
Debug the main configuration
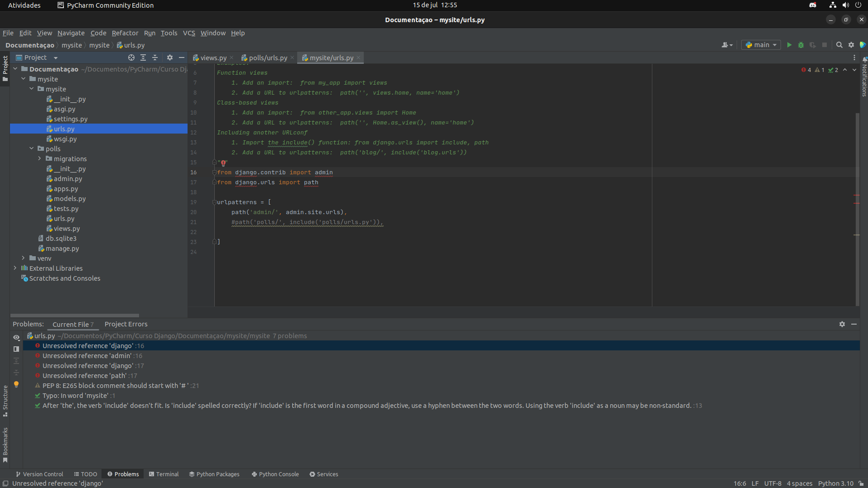(x=801, y=45)
